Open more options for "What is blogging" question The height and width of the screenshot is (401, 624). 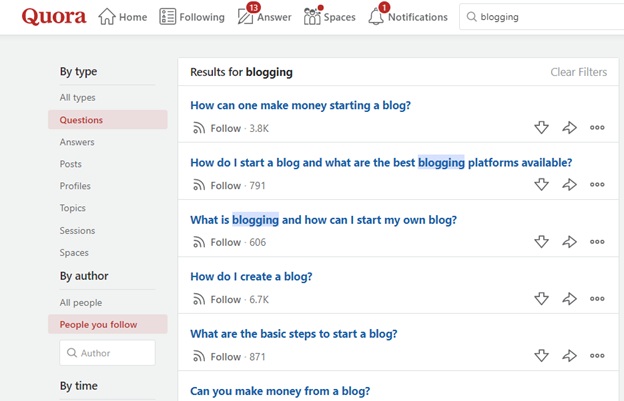[x=597, y=241]
